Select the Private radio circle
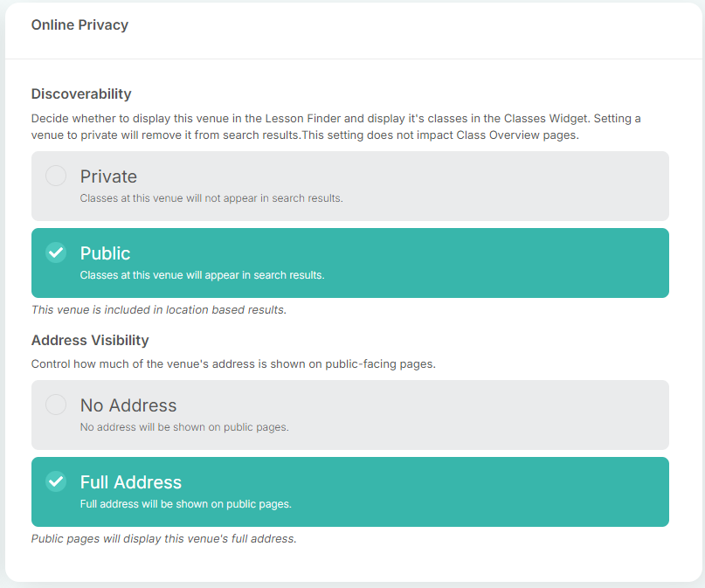Viewport: 705px width, 588px height. 56,176
